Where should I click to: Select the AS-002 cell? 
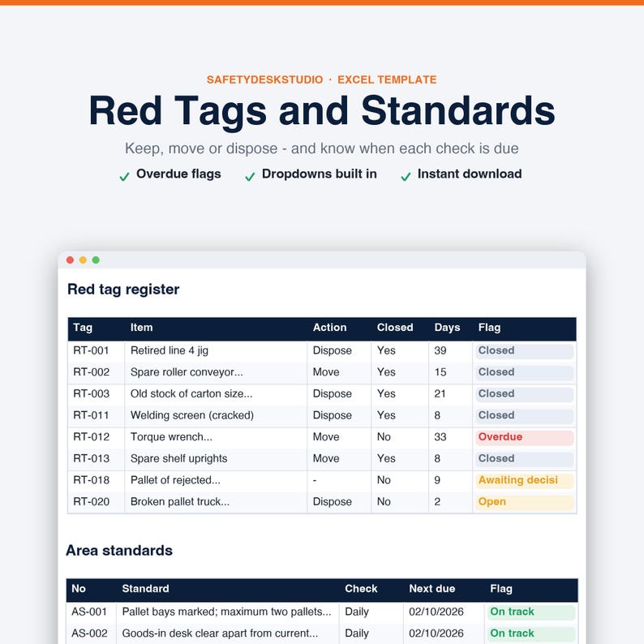point(91,633)
